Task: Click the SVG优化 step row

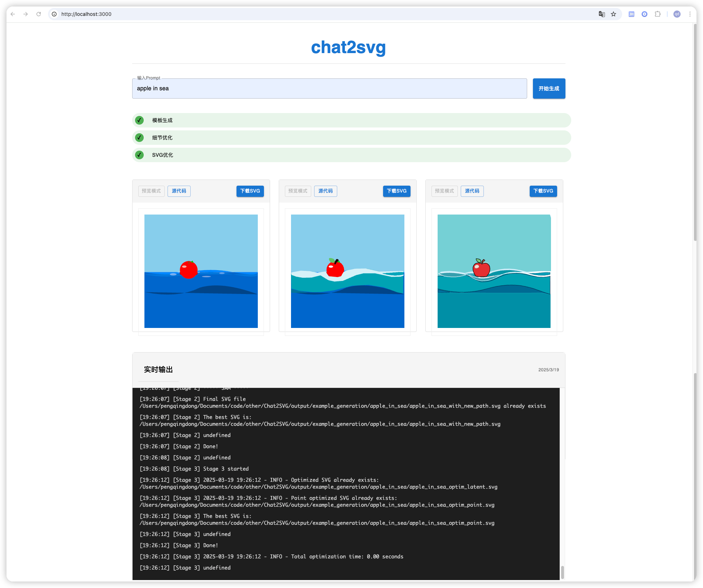Action: 351,155
